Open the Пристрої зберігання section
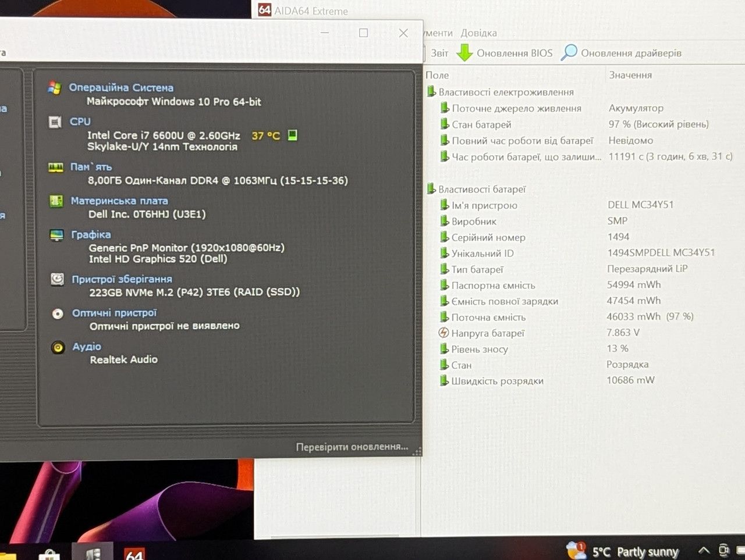This screenshot has height=560, width=745. [122, 279]
